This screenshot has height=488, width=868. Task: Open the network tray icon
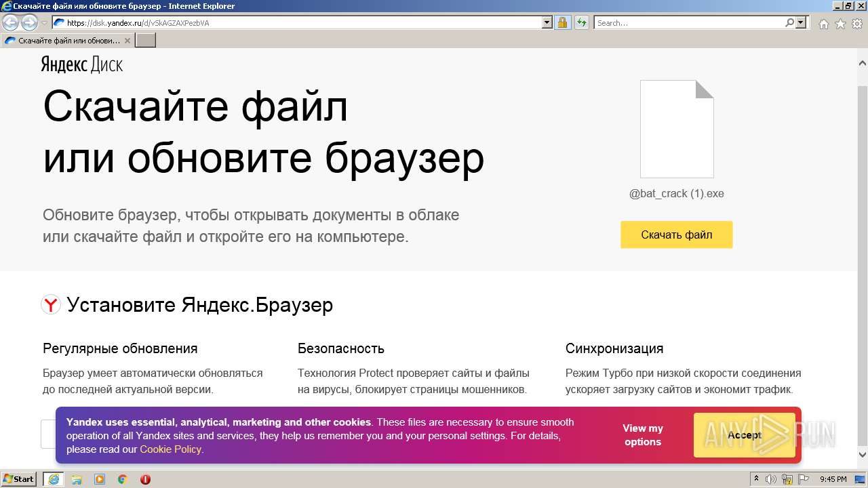(787, 479)
